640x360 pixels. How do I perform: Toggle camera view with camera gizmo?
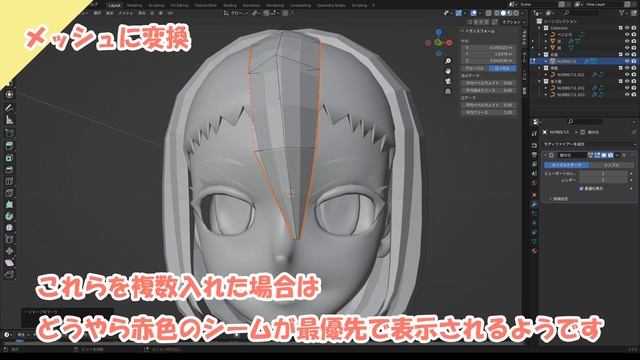click(x=448, y=81)
